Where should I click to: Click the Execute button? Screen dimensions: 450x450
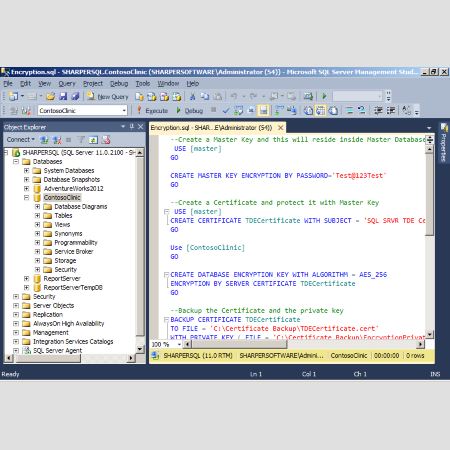[x=152, y=111]
